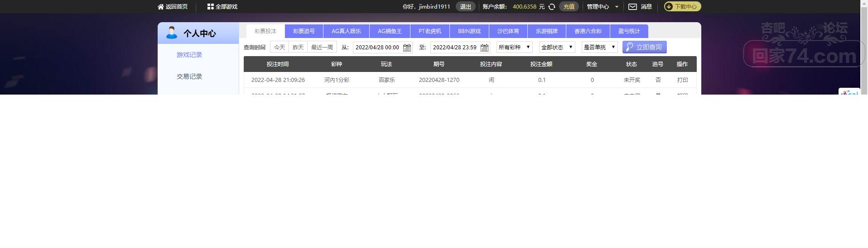Click the 追号 column header

pos(658,64)
